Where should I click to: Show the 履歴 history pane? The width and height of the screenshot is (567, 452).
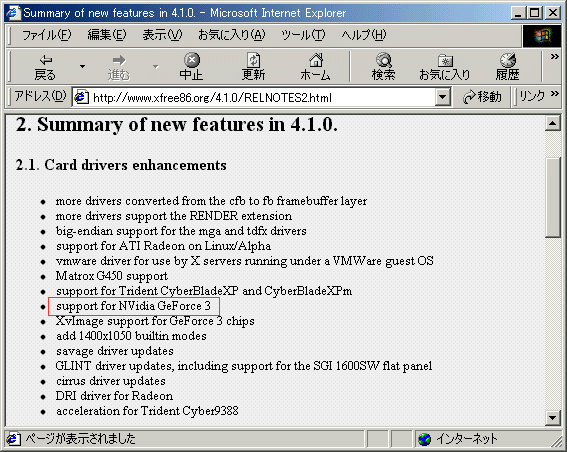[x=507, y=67]
